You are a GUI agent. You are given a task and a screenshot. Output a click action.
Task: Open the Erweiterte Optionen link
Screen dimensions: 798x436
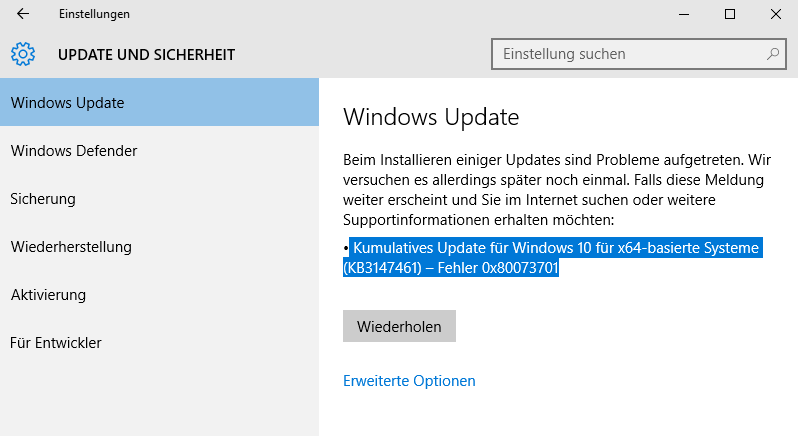point(409,381)
